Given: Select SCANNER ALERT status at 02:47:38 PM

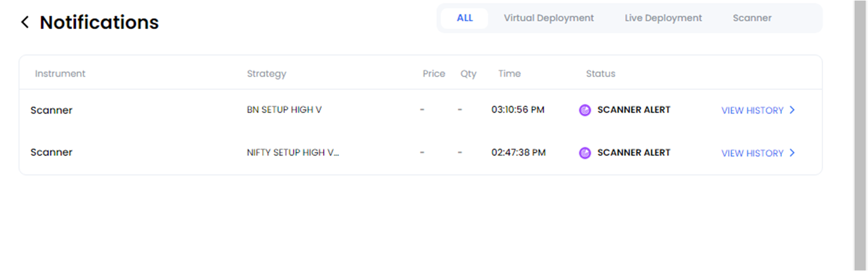Looking at the screenshot, I should click(633, 153).
